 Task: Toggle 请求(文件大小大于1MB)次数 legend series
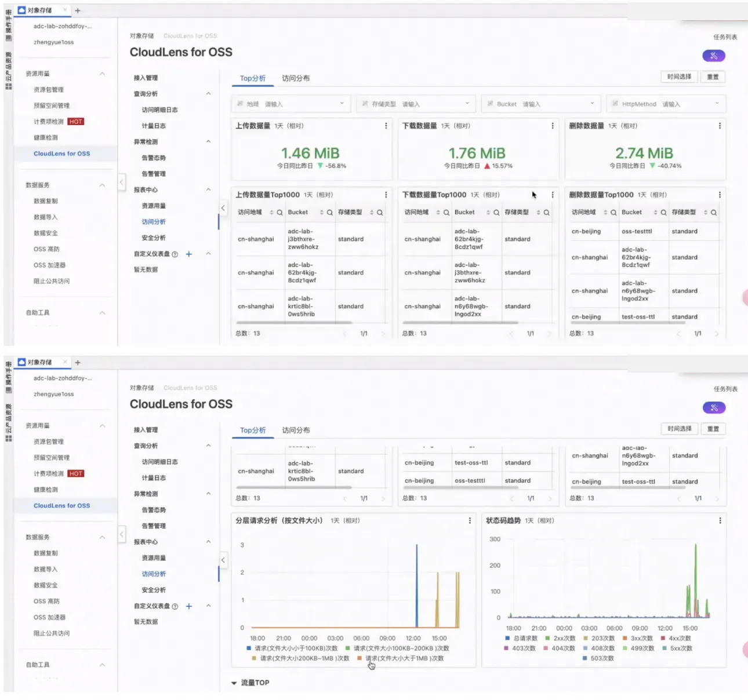pos(400,658)
